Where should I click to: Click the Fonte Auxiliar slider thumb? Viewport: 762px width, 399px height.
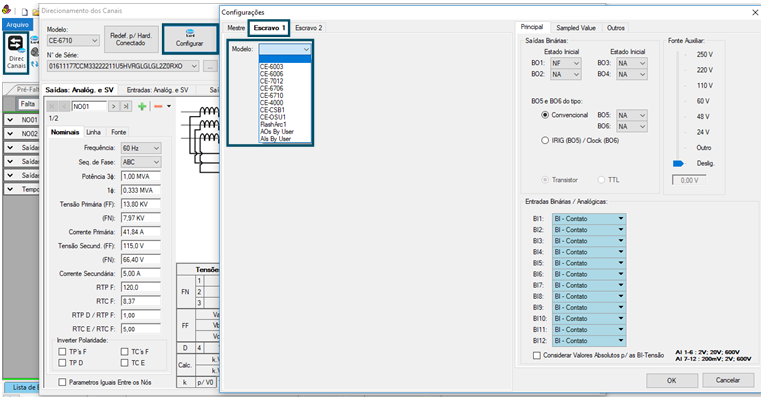[678, 164]
